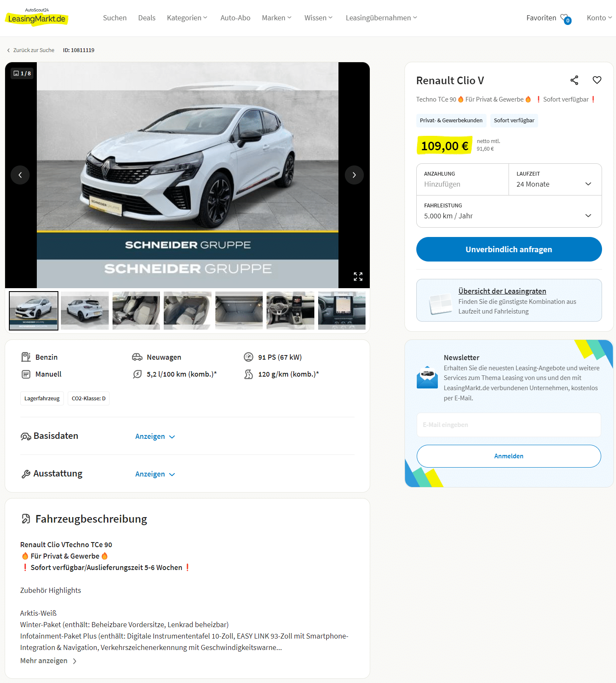The width and height of the screenshot is (616, 683).
Task: Click the fuel consumption icon
Action: point(137,374)
